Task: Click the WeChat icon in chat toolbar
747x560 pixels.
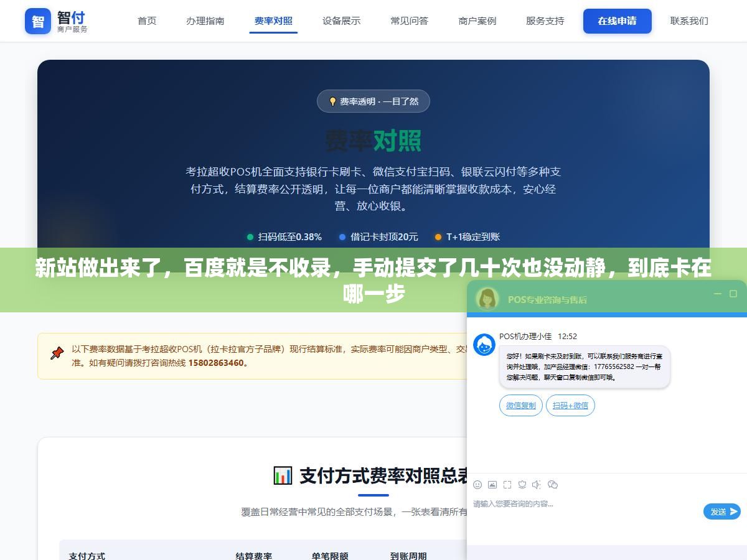Action: click(552, 485)
